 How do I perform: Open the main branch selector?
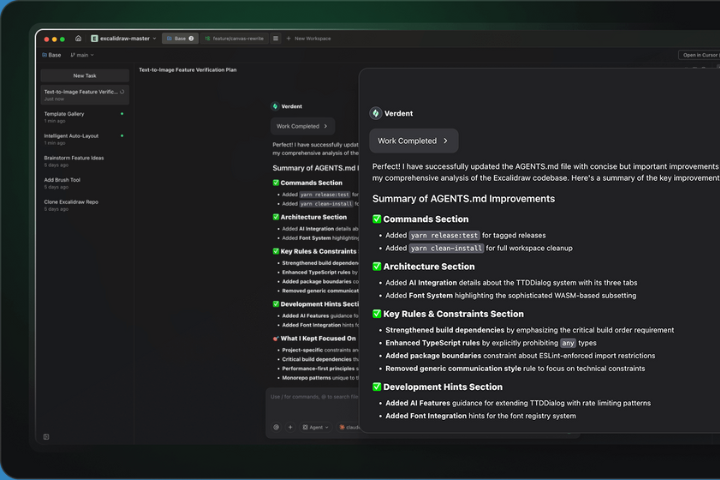click(x=82, y=55)
